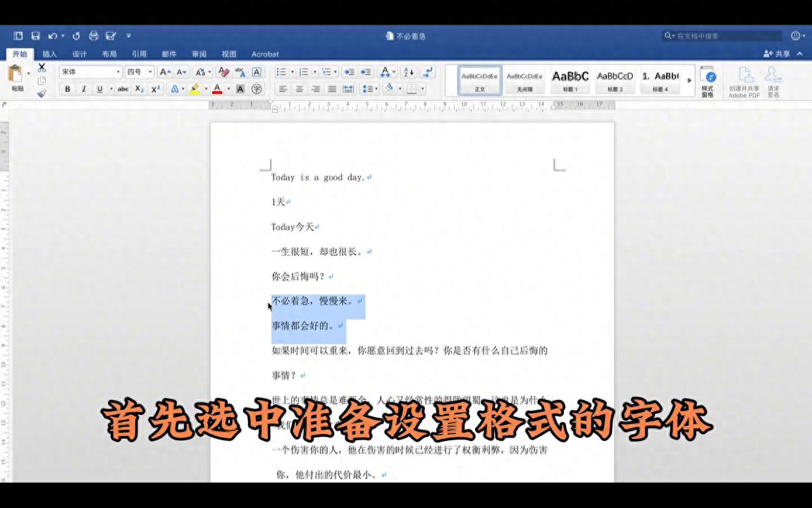Viewport: 812px width, 508px height.
Task: Click the search-in-document field
Action: click(x=726, y=36)
